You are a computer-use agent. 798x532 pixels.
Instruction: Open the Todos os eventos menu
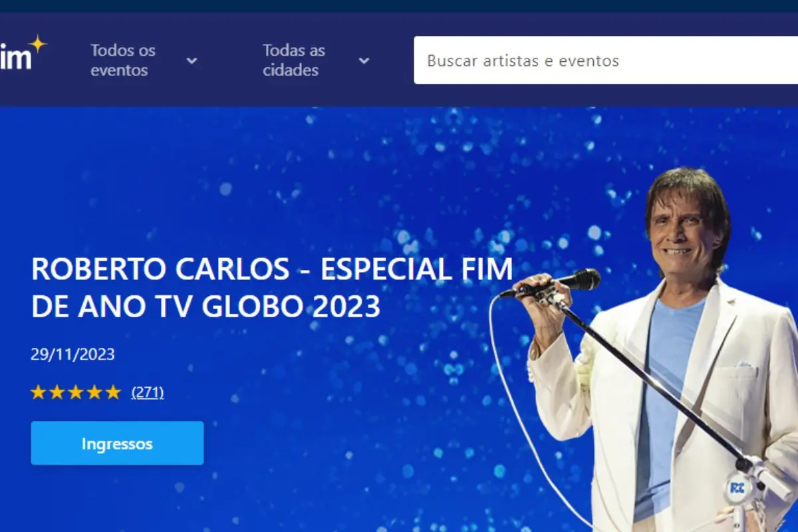point(123,60)
